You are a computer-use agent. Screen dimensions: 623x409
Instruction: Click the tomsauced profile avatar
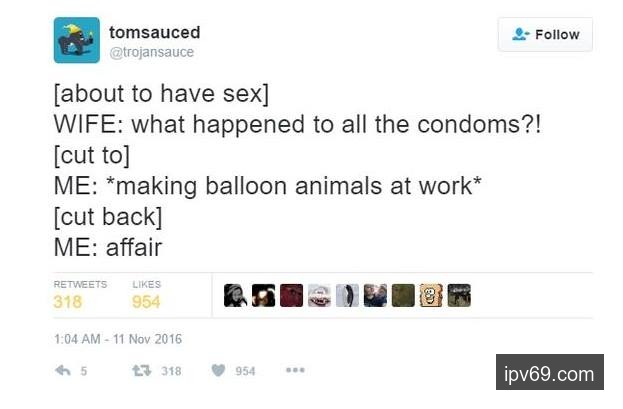(76, 40)
